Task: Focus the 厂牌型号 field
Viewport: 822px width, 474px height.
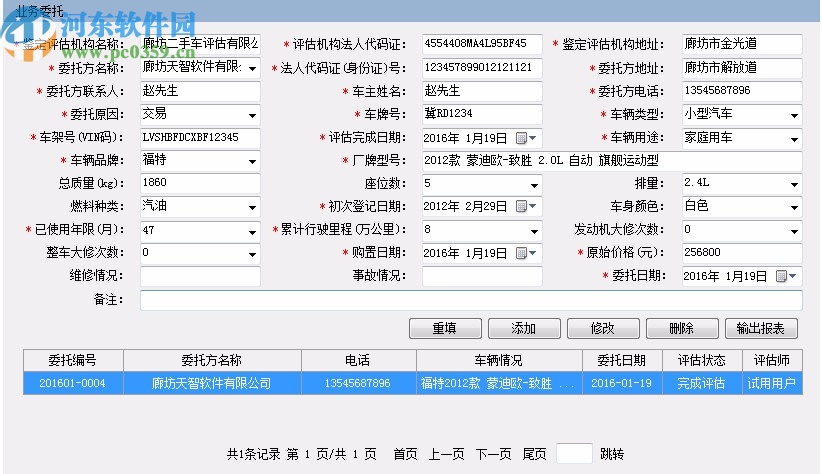Action: [612, 161]
